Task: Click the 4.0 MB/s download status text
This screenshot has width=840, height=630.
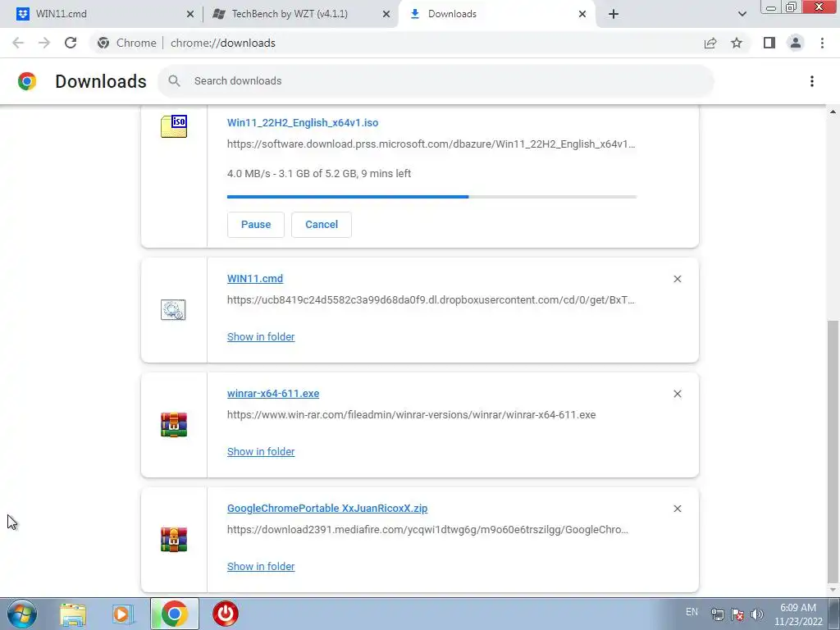Action: point(319,174)
